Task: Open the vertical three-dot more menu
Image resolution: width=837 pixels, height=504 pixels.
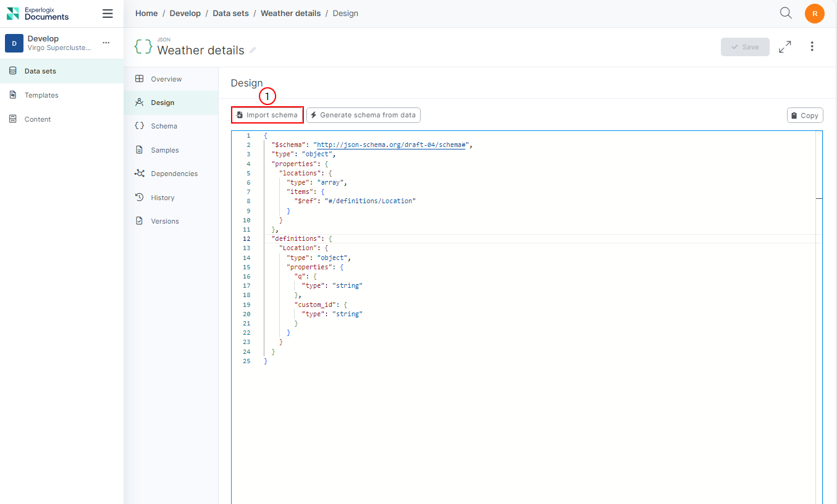Action: click(812, 47)
